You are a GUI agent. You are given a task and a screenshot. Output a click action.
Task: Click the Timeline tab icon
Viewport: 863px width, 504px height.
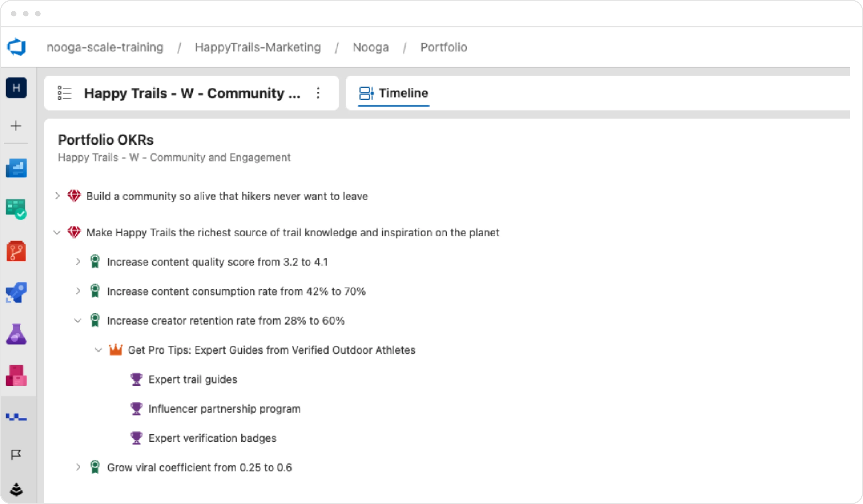pos(366,93)
